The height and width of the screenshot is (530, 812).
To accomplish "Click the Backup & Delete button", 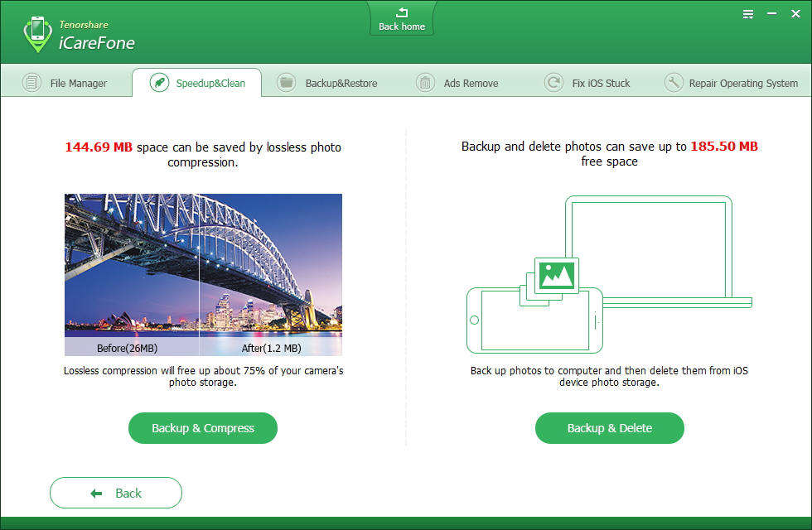I will tap(610, 428).
